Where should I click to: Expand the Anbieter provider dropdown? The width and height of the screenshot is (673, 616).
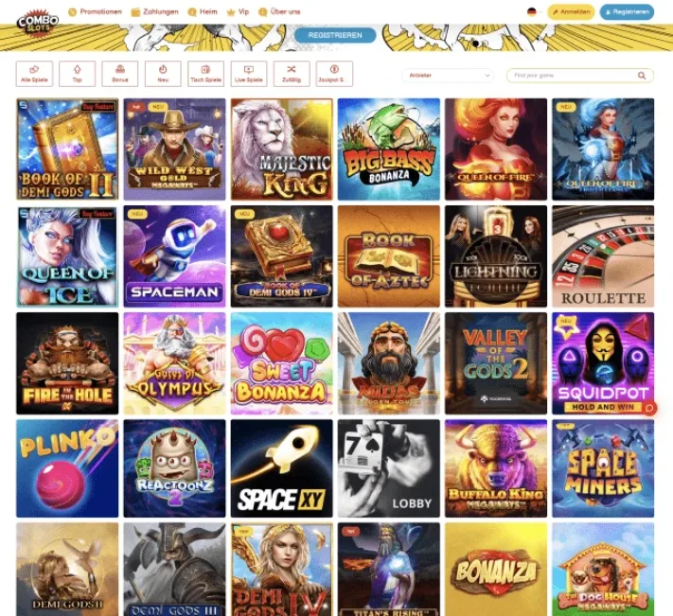448,76
